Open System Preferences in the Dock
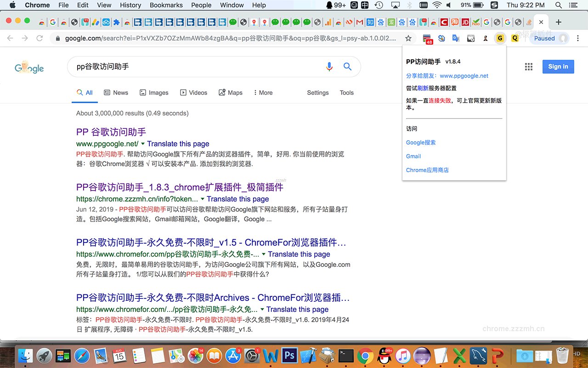The width and height of the screenshot is (588, 368). tap(252, 356)
